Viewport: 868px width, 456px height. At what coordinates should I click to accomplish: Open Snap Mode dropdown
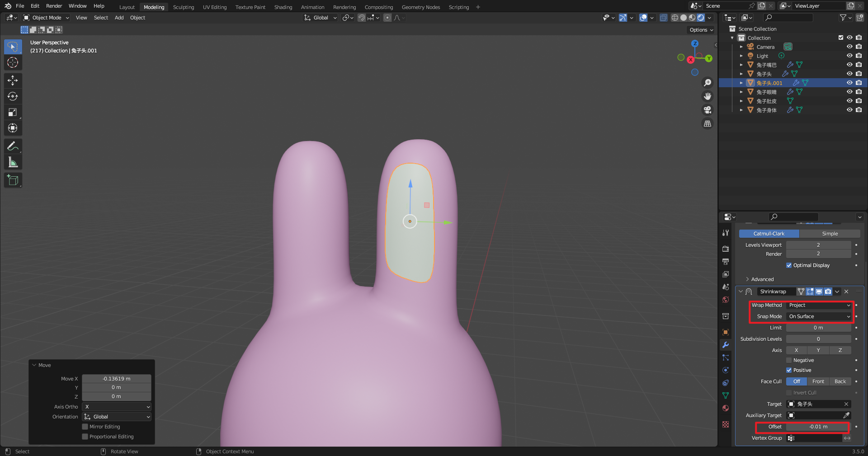pos(819,316)
